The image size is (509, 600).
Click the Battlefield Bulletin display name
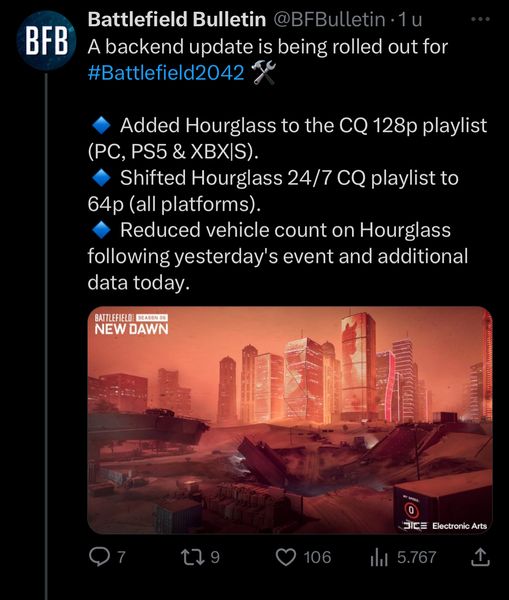tap(176, 19)
